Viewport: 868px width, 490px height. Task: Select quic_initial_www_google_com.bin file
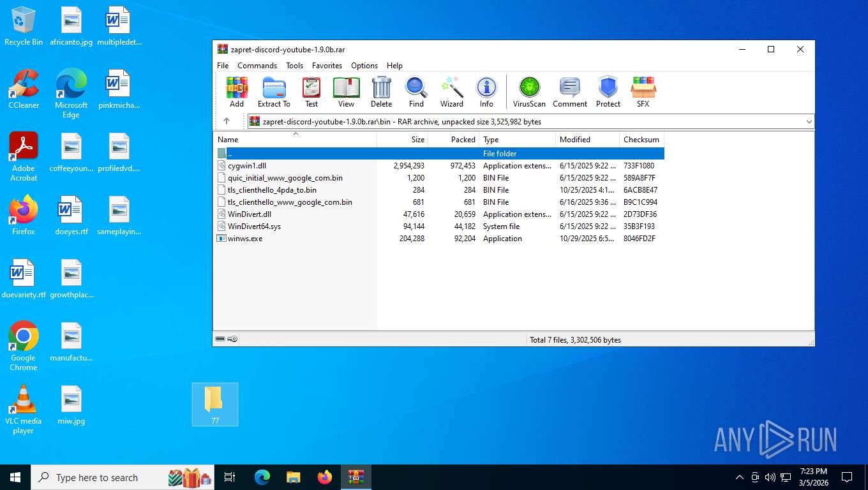coord(285,178)
